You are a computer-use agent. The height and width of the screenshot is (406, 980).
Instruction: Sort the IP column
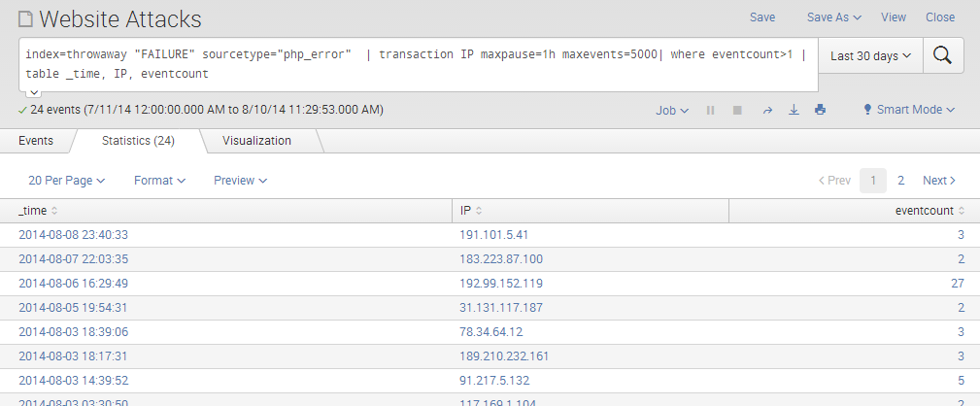pos(471,211)
